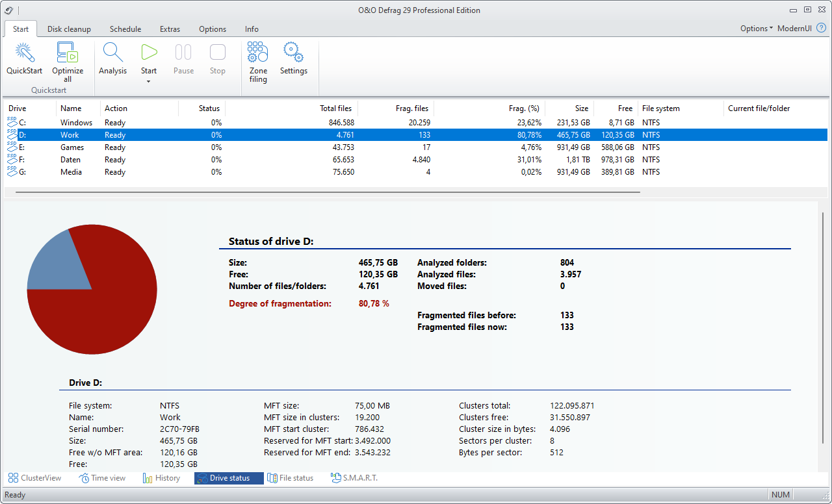Click the horizontal scrollbar under drive list
Viewport: 832px width, 504px height.
328,192
